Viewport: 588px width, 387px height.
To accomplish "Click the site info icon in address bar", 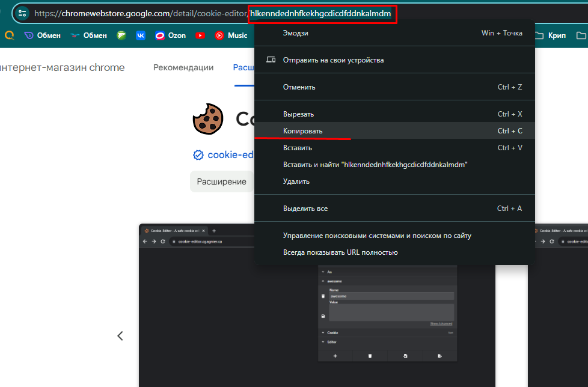I will coord(21,13).
